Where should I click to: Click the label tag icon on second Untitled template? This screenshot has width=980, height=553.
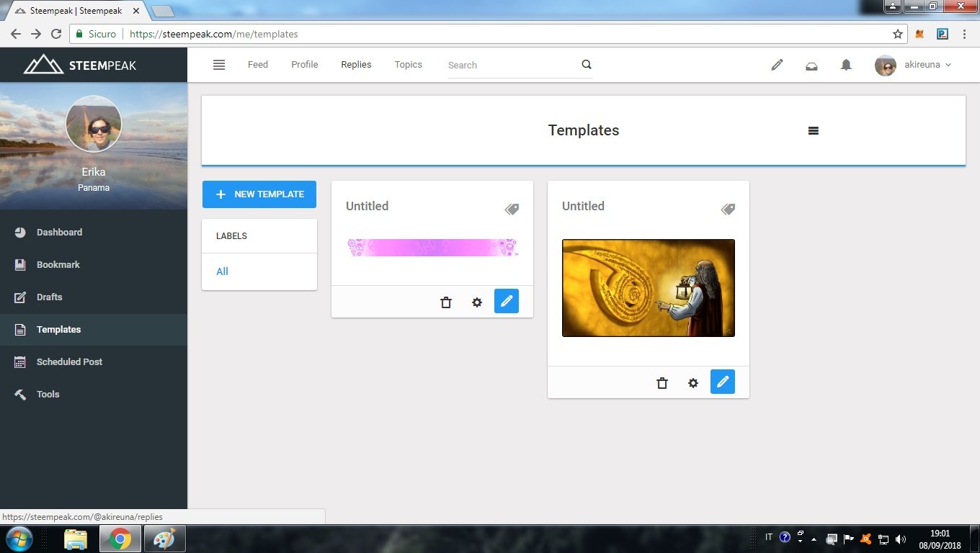click(x=728, y=209)
